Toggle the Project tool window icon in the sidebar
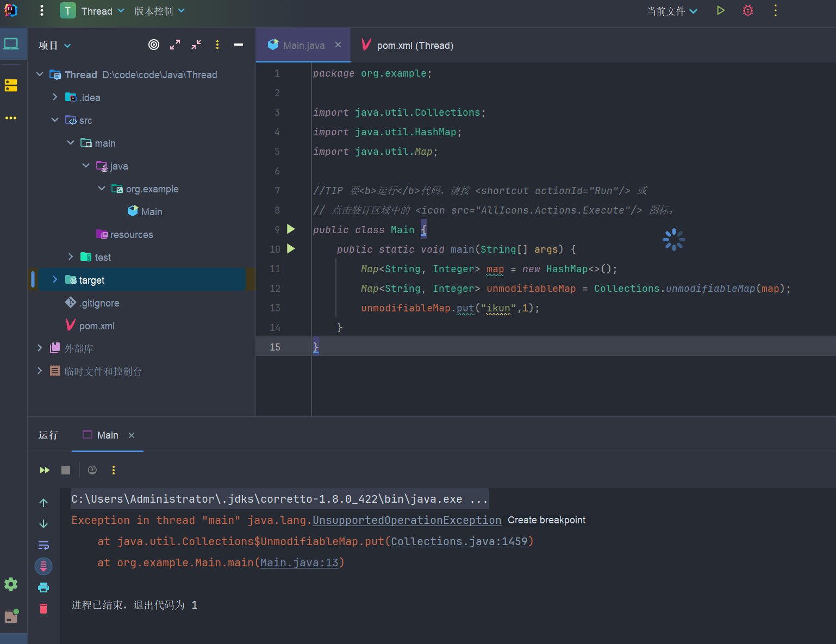 (x=11, y=43)
